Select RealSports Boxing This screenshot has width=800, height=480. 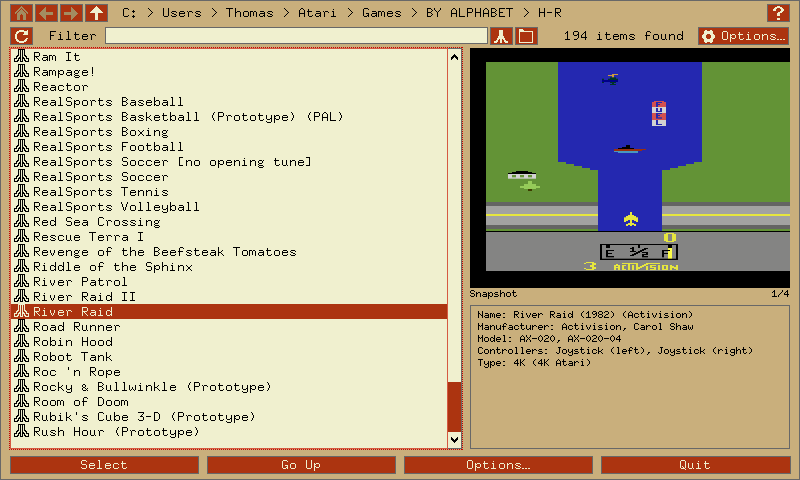point(229,132)
